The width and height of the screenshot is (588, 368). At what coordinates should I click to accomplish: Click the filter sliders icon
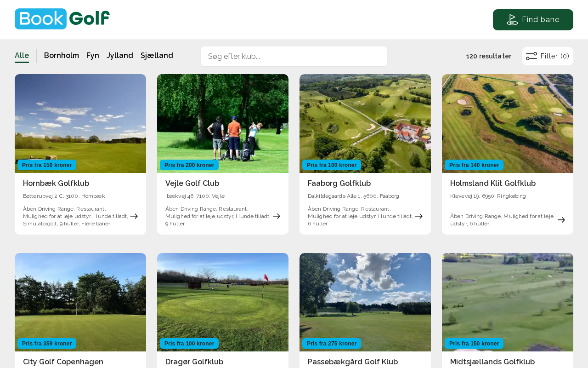(531, 56)
